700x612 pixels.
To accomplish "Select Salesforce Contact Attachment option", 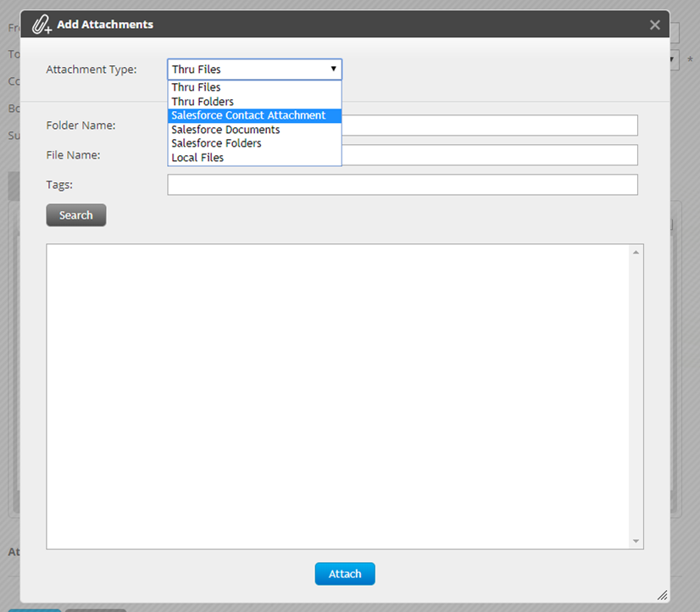I will (248, 115).
